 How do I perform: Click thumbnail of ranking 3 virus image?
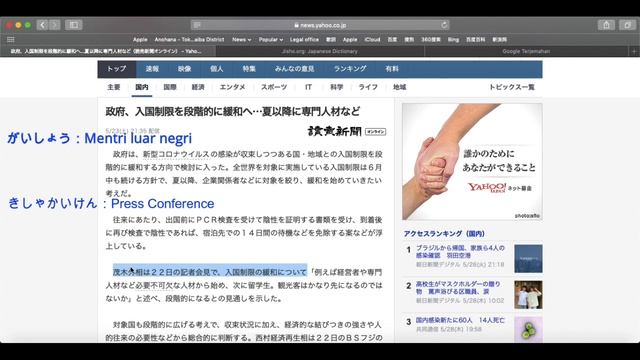tap(528, 330)
